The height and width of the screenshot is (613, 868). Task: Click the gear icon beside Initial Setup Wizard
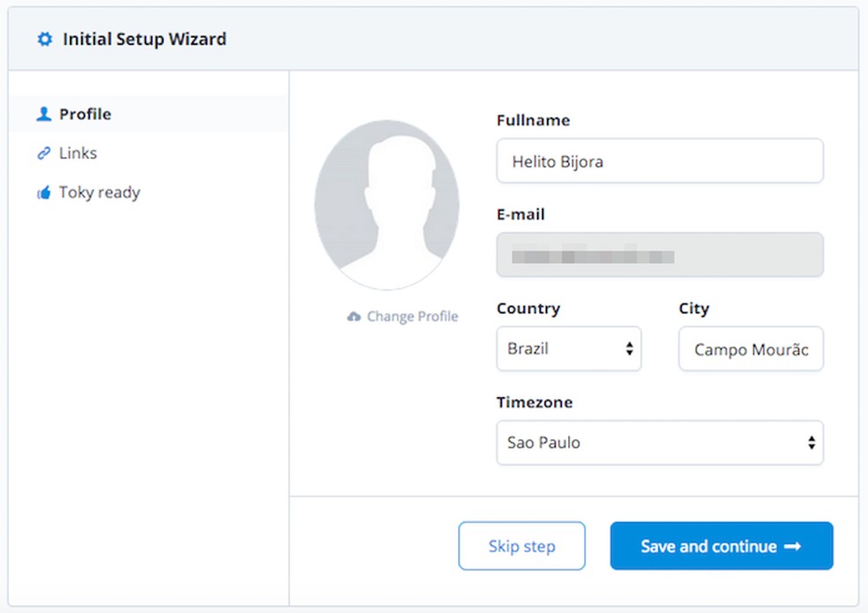click(x=45, y=40)
